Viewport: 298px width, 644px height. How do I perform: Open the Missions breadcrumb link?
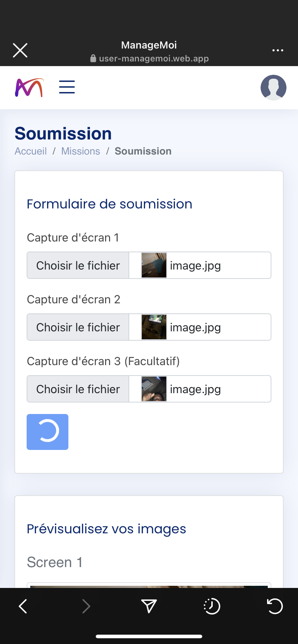pos(81,151)
